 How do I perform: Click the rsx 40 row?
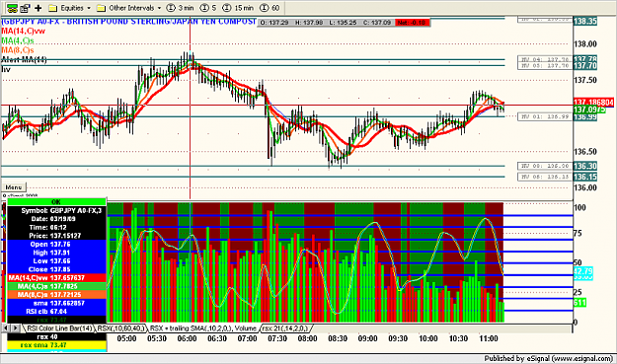click(56, 337)
